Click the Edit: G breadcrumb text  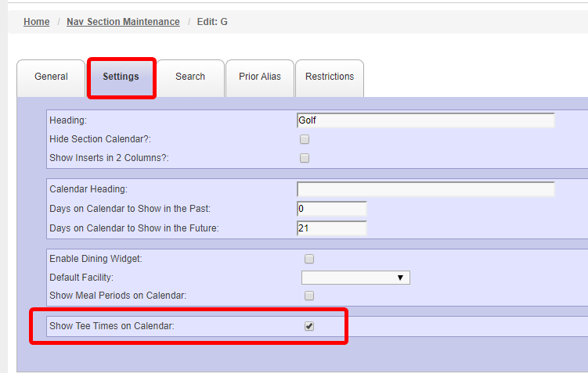point(212,22)
